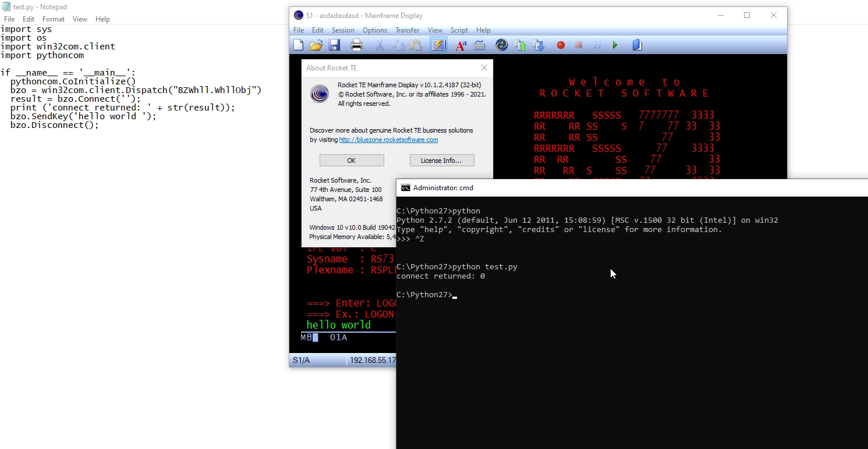This screenshot has width=868, height=449.
Task: Click the Stop macro recording icon
Action: pyautogui.click(x=579, y=45)
